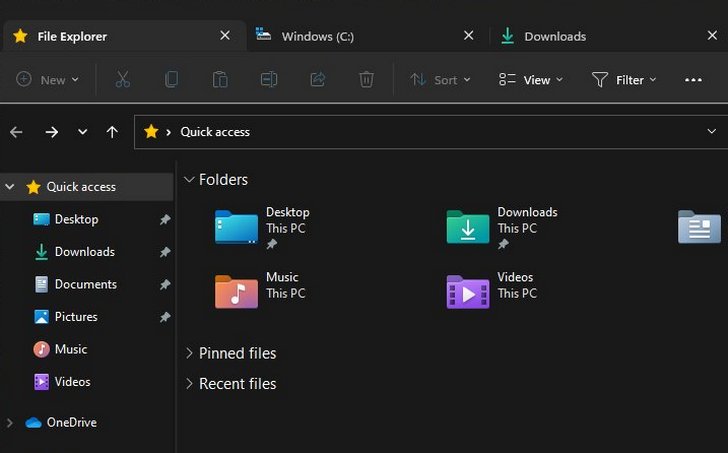Go back with the left arrow
This screenshot has width=728, height=453.
(16, 132)
